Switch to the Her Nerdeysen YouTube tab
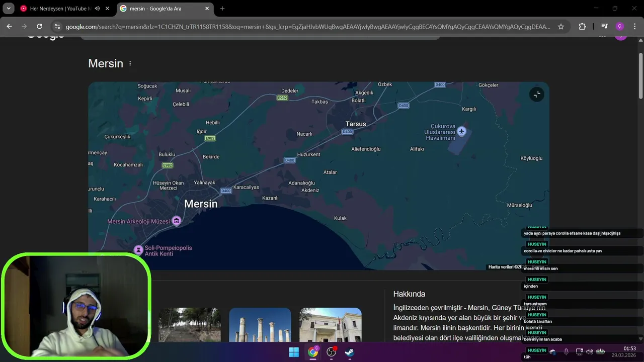This screenshot has width=644, height=362. pyautogui.click(x=60, y=9)
